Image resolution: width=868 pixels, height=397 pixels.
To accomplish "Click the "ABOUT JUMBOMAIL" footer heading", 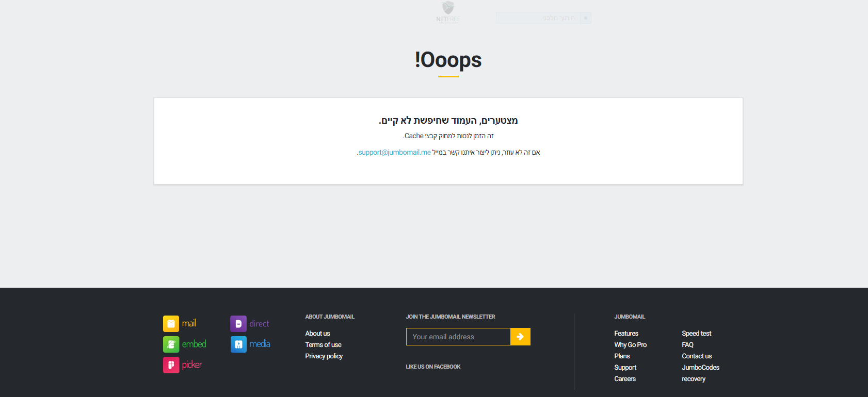I will tap(330, 317).
